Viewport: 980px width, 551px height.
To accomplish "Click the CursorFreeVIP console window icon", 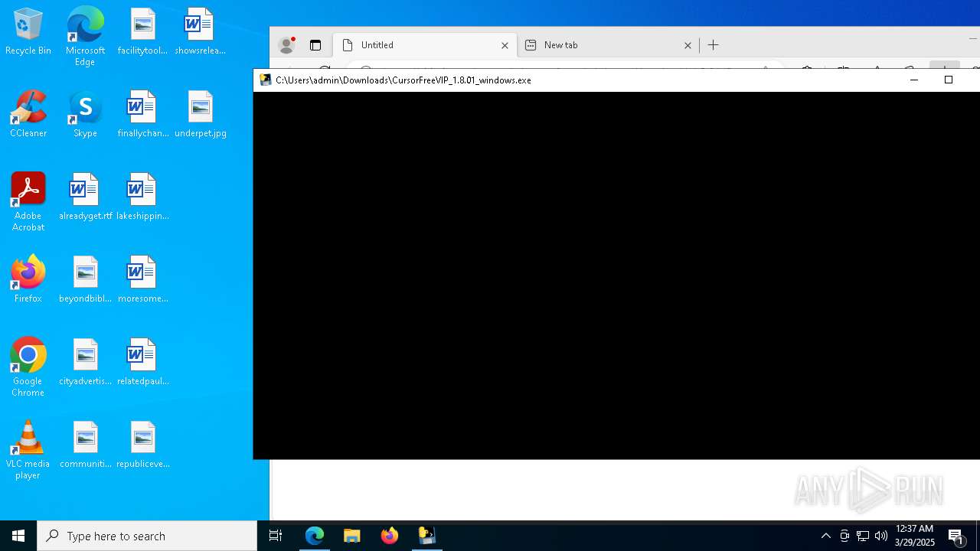I will (x=266, y=80).
